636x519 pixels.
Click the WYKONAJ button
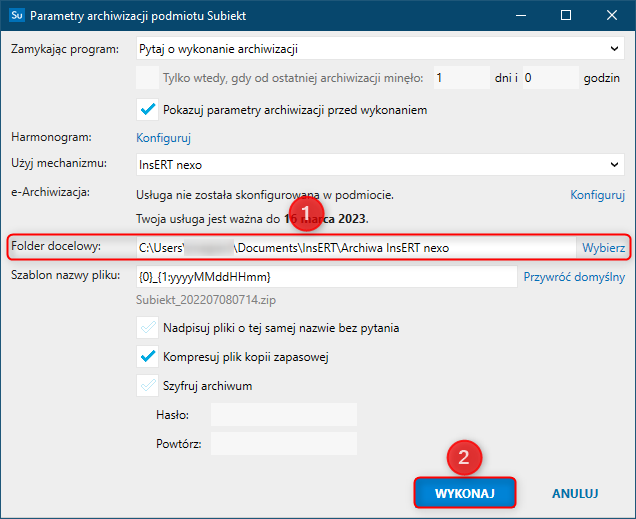[465, 493]
